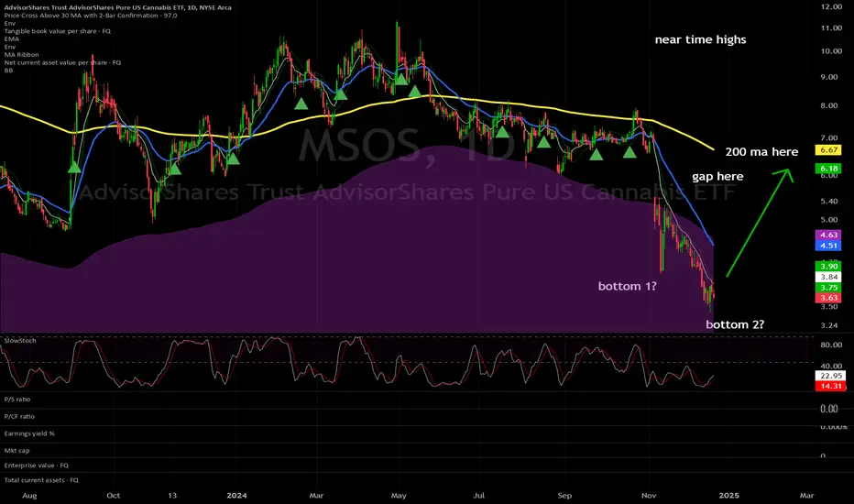The image size is (854, 504).
Task: Click the green 6.18 price label
Action: pyautogui.click(x=828, y=169)
